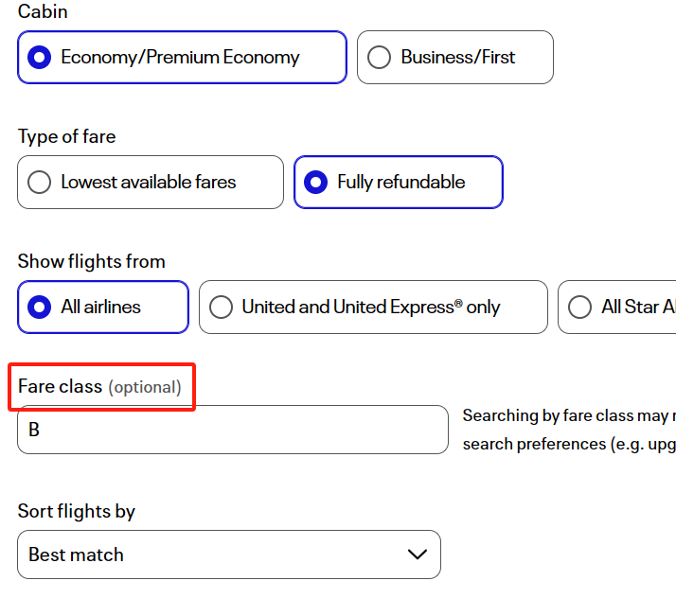The height and width of the screenshot is (616, 676).
Task: Click the chevron arrow in sort dropdown
Action: pyautogui.click(x=417, y=554)
